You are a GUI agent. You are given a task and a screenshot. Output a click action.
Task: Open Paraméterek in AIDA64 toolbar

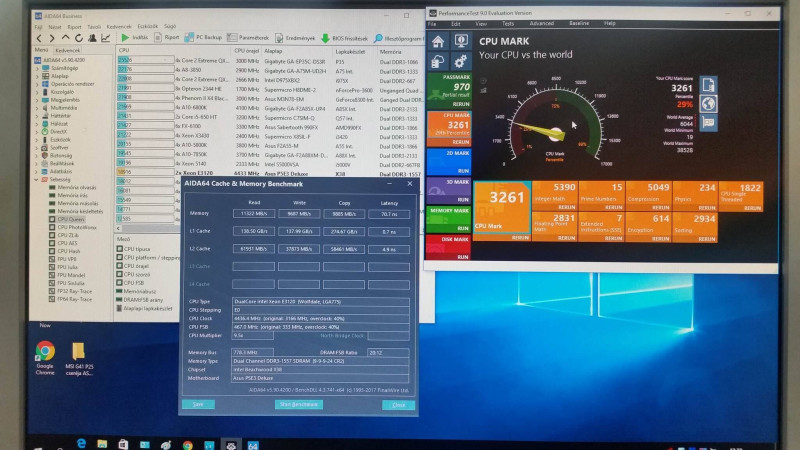248,38
